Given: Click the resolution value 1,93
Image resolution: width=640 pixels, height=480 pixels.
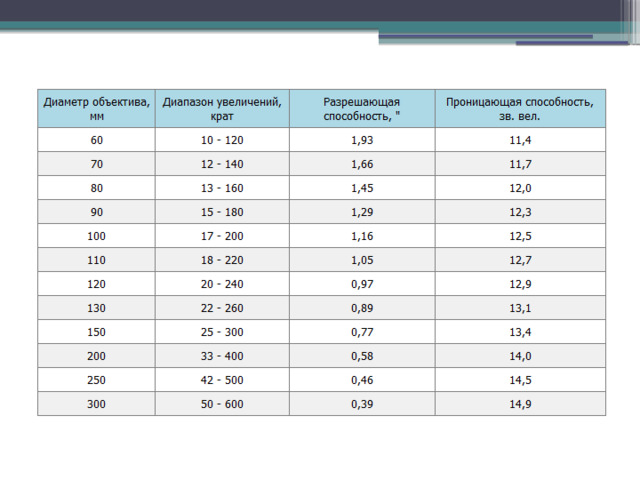Looking at the screenshot, I should [x=362, y=140].
